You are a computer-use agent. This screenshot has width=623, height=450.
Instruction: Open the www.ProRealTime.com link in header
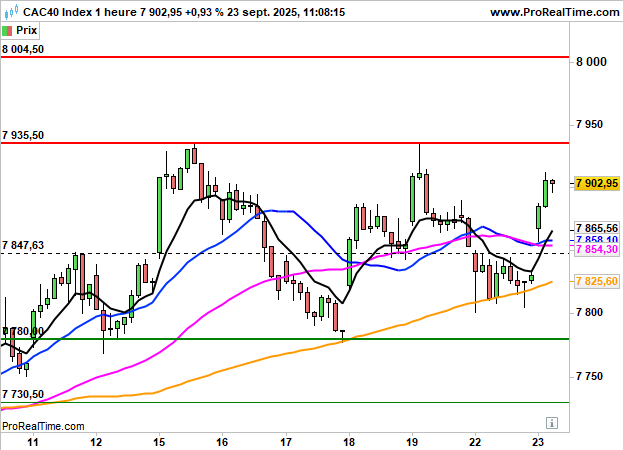pos(554,12)
